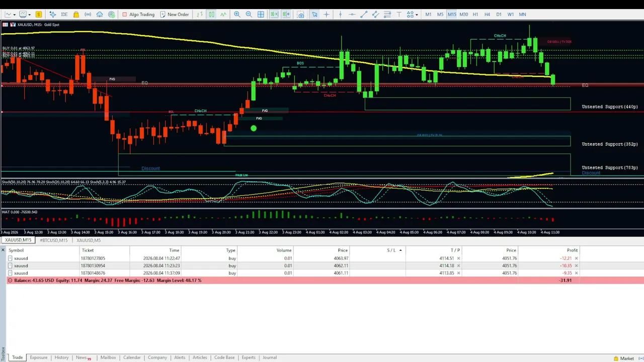
Task: Expand the chart type dropdown arrow
Action: pyautogui.click(x=14, y=15)
